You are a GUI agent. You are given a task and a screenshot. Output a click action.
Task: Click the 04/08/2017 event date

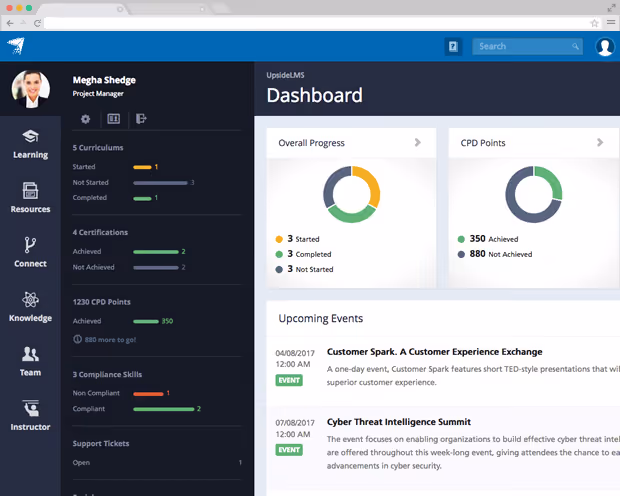click(x=295, y=353)
